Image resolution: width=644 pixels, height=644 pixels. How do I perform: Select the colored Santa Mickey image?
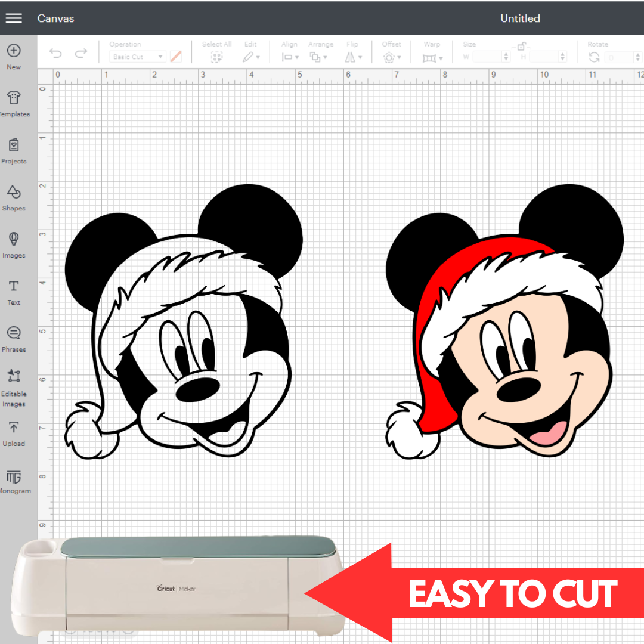pyautogui.click(x=505, y=321)
